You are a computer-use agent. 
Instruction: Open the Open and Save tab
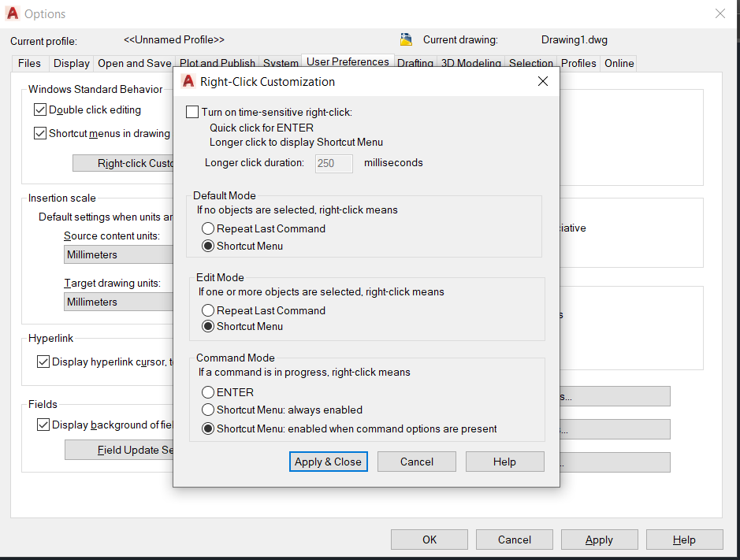(135, 63)
